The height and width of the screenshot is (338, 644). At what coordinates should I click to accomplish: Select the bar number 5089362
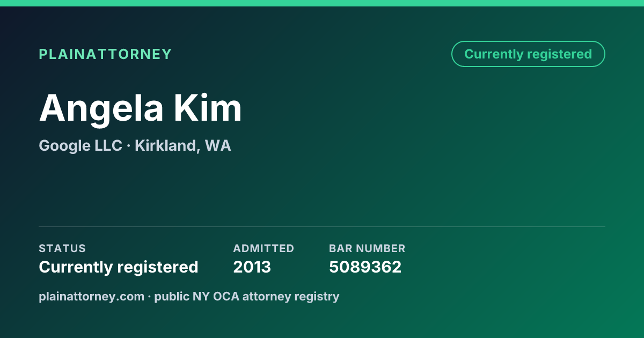pos(365,267)
